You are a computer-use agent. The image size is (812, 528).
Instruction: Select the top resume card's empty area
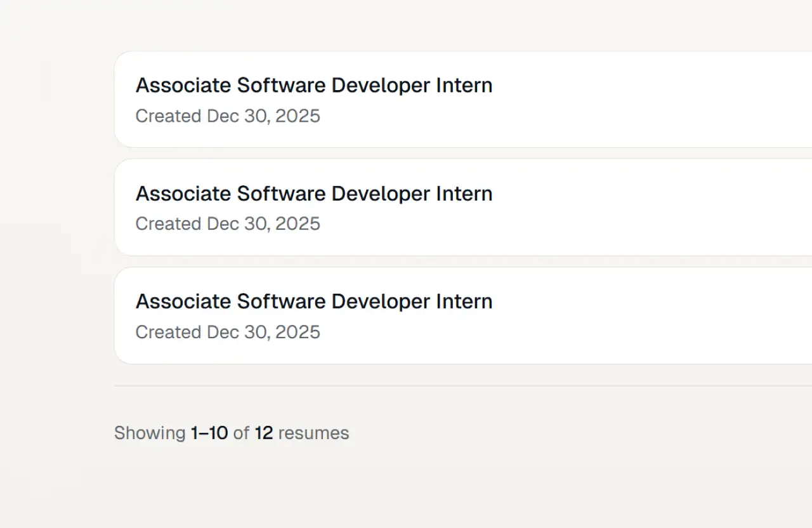[x=634, y=100]
